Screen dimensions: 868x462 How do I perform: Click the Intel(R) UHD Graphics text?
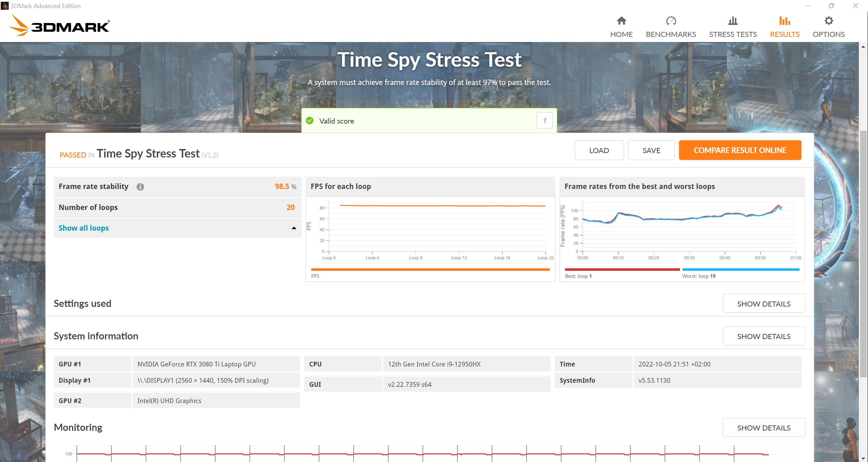169,401
